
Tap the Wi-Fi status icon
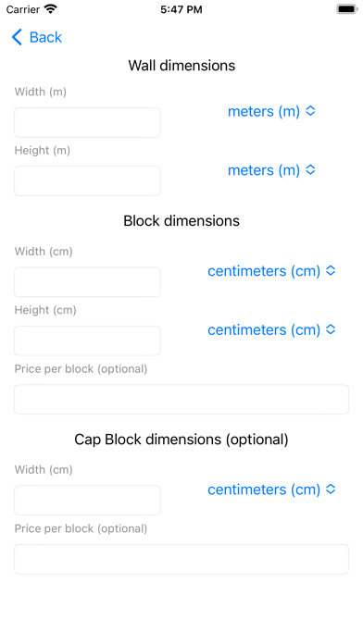tap(51, 9)
